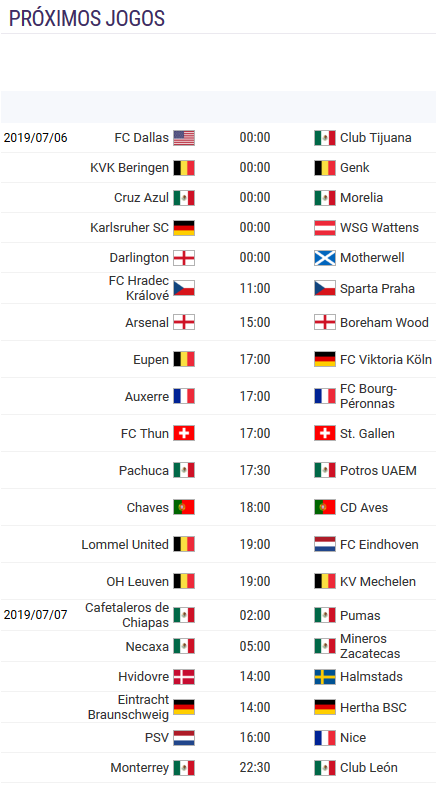Select the 22:30 Monterrey match time
The image size is (436, 788).
click(x=255, y=768)
